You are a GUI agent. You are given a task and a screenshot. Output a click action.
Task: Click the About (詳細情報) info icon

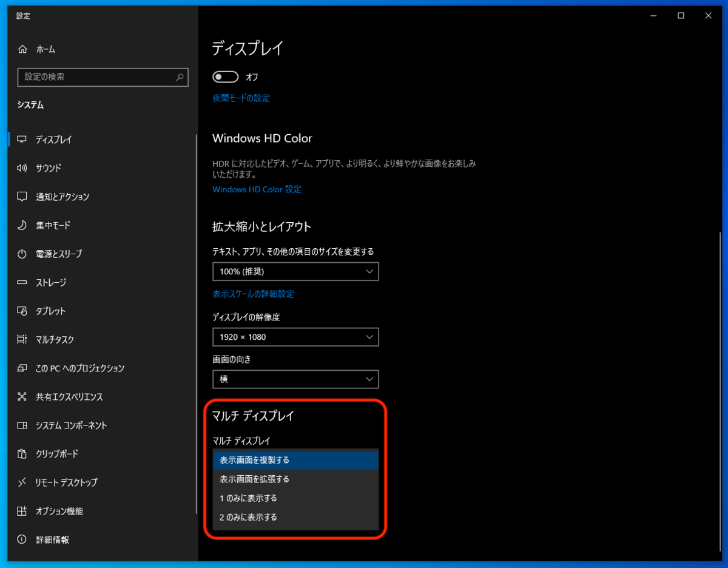[x=22, y=539]
